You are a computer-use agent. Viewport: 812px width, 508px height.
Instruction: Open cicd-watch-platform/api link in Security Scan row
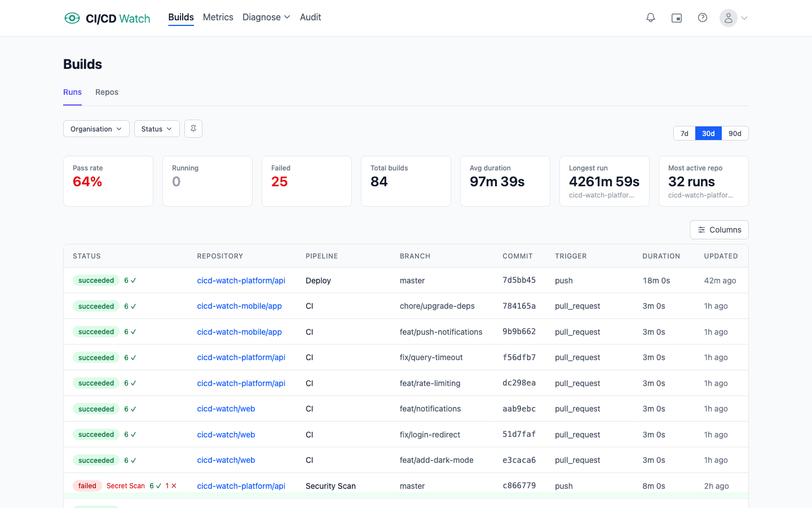241,486
